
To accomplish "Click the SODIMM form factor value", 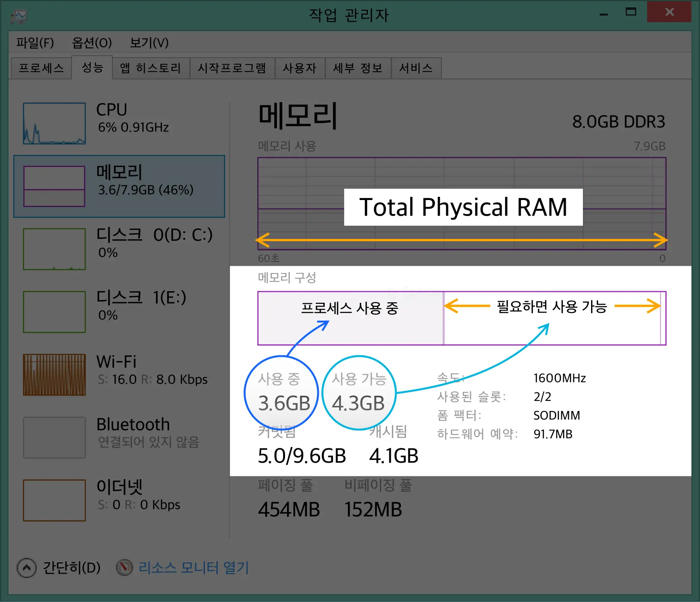I will [556, 415].
